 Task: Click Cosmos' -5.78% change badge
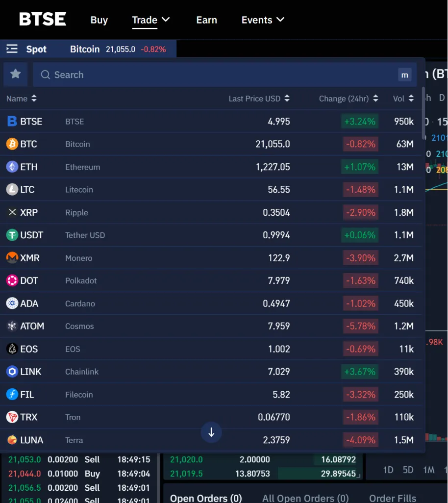(360, 326)
